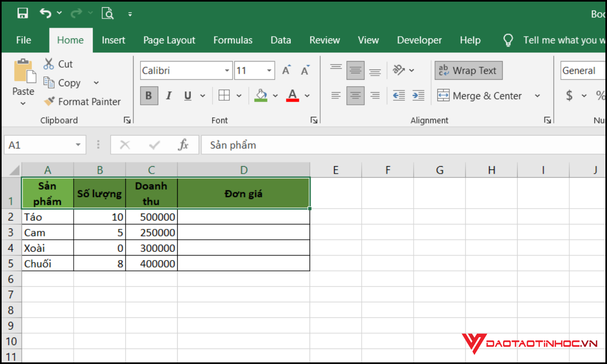
Task: Select the Format Painter tool
Action: point(83,102)
